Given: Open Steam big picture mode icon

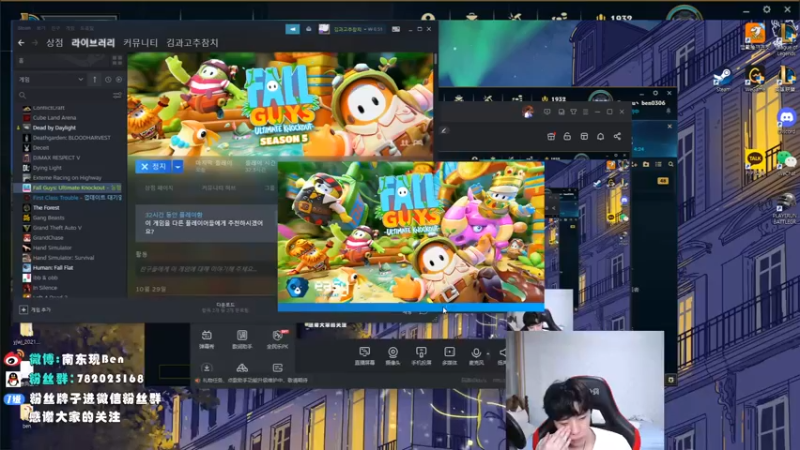Looking at the screenshot, I should (396, 29).
